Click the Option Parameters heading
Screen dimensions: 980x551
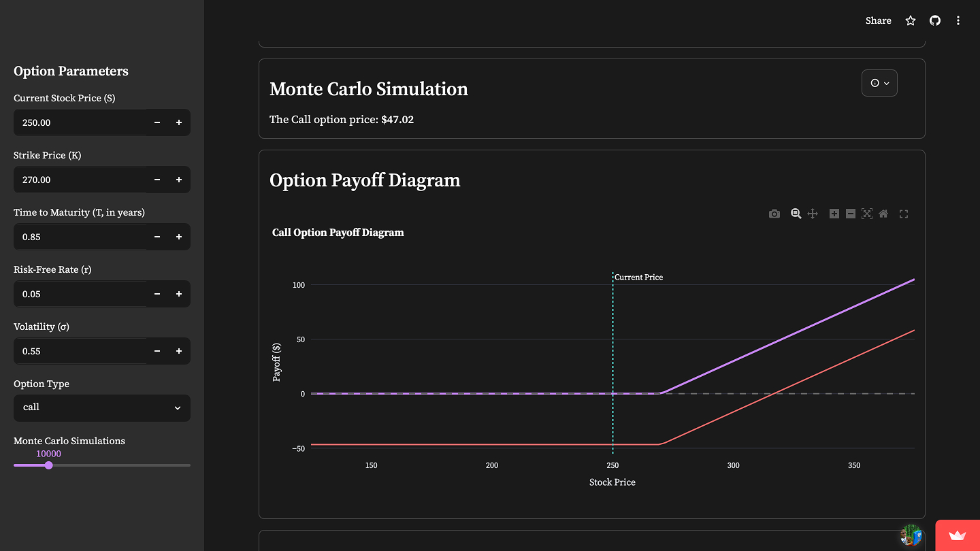click(71, 71)
